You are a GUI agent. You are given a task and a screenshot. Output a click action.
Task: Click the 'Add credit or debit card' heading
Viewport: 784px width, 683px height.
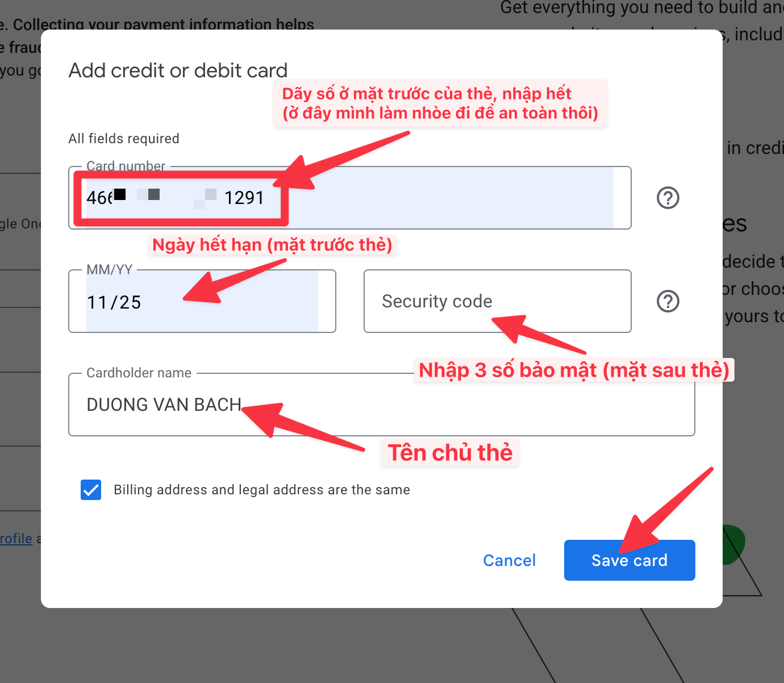coord(178,70)
